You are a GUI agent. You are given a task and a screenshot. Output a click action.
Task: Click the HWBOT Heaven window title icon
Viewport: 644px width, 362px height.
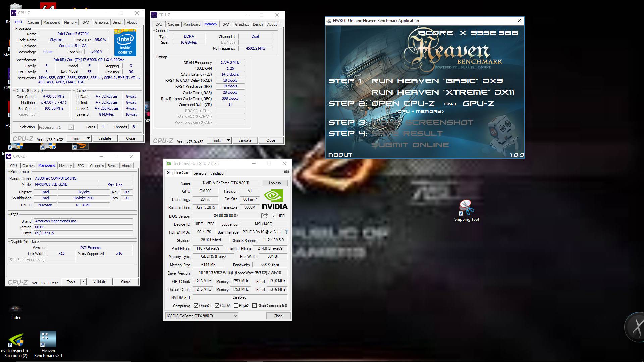pos(329,21)
